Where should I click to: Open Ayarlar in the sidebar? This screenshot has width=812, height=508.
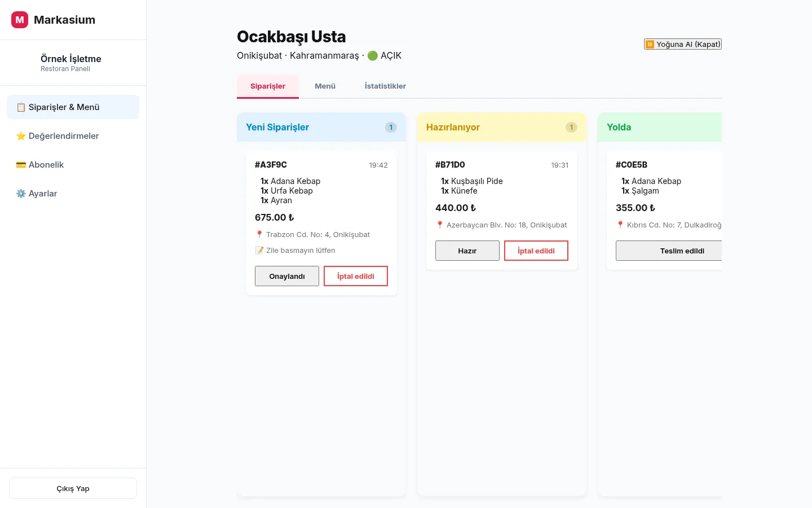(73, 194)
